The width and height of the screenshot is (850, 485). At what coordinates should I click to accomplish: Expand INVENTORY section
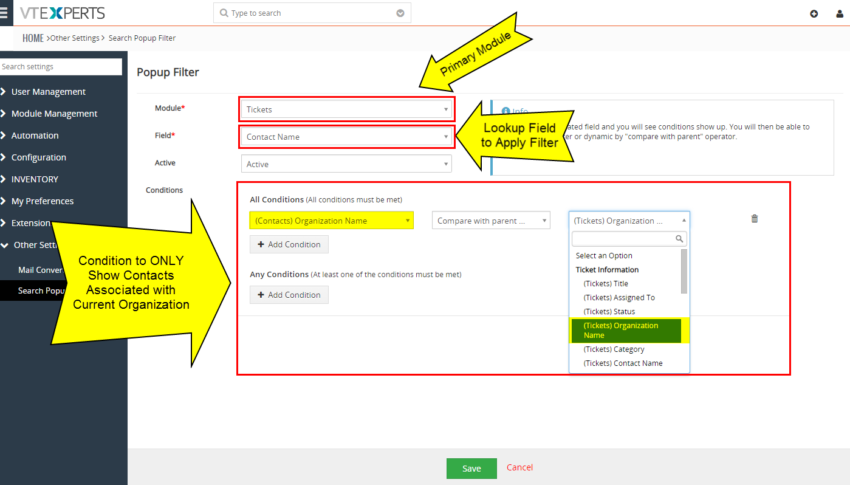[x=35, y=179]
